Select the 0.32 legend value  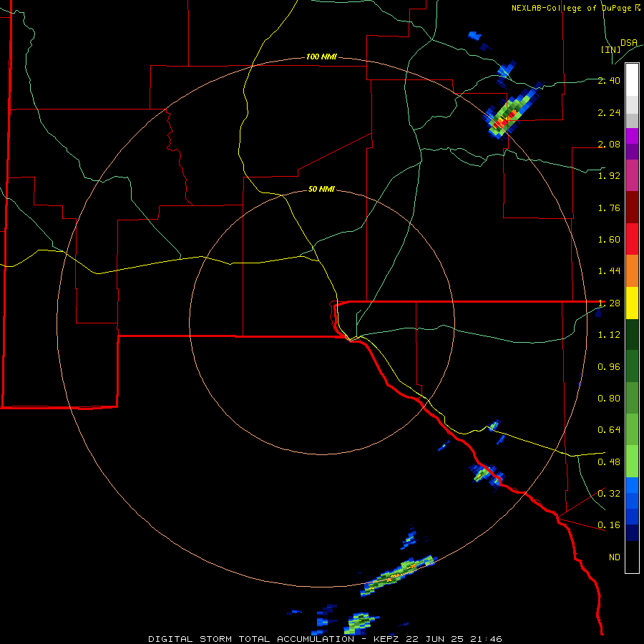[x=609, y=494]
